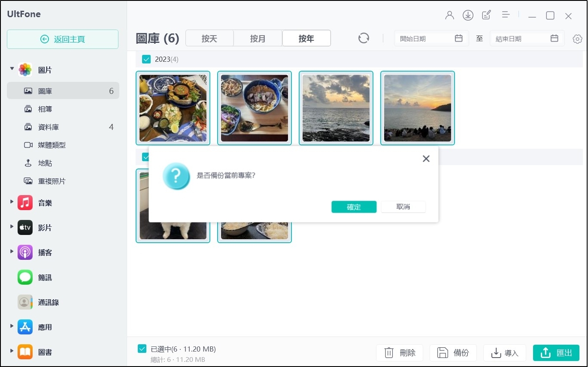This screenshot has height=367, width=588.
Task: Select the 影片 (Videos) sidebar icon
Action: coord(24,227)
